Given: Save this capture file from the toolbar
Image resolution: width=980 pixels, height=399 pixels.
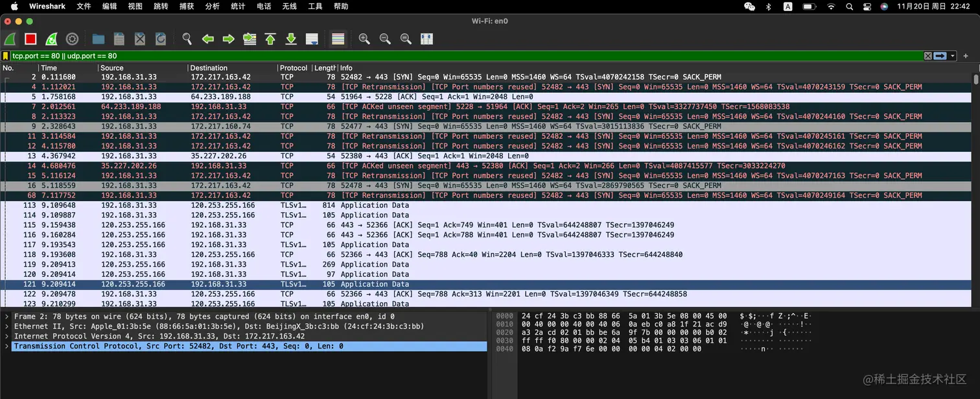Looking at the screenshot, I should (119, 39).
